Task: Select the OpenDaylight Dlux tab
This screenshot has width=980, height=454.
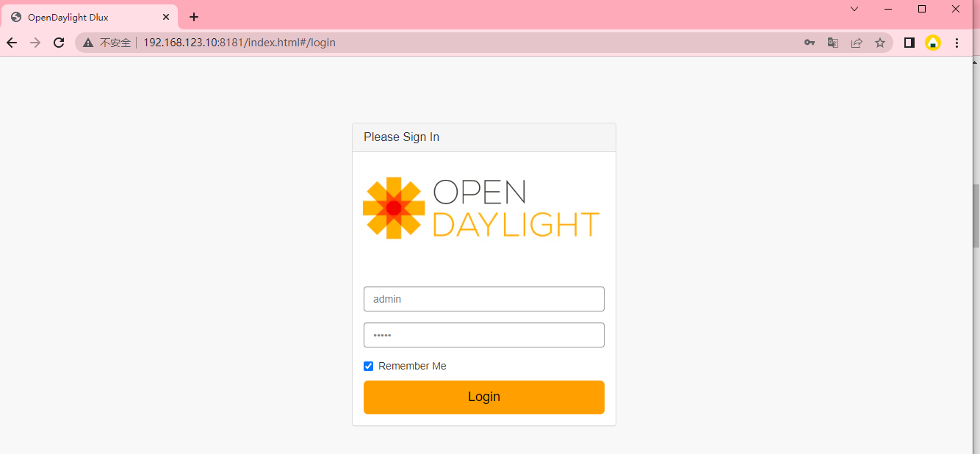Action: 89,17
